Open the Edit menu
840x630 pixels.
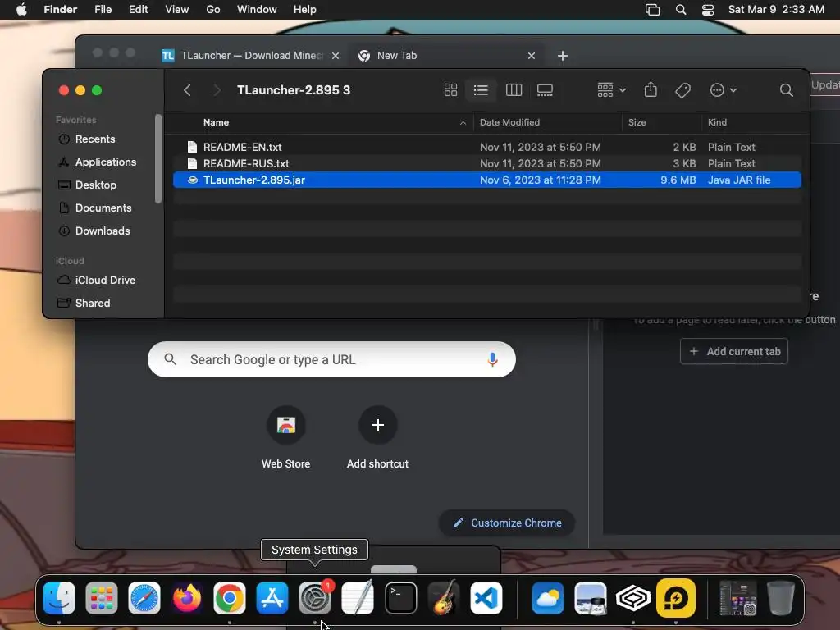pos(138,10)
